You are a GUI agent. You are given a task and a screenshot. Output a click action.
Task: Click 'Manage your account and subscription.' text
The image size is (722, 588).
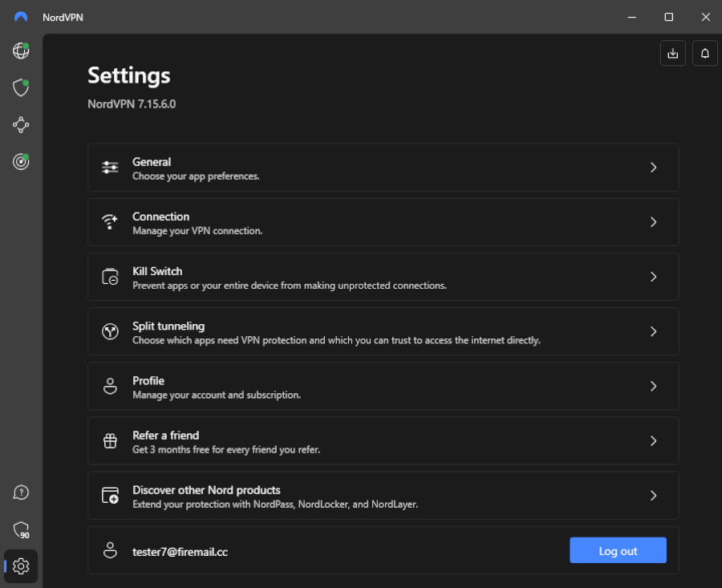(217, 395)
